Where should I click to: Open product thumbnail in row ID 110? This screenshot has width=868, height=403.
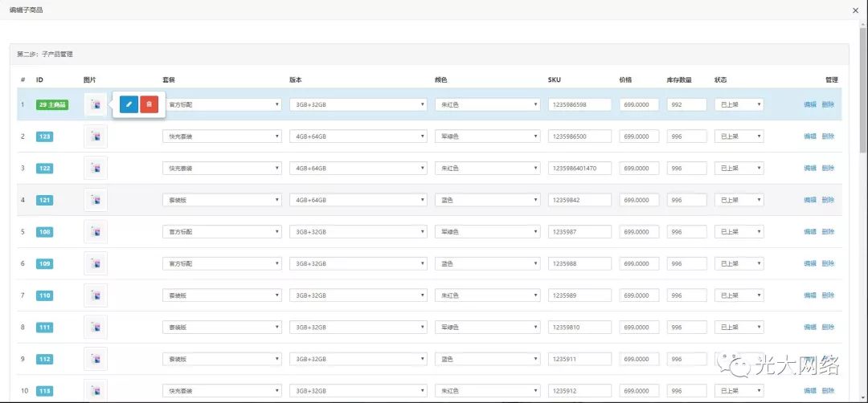[x=96, y=295]
